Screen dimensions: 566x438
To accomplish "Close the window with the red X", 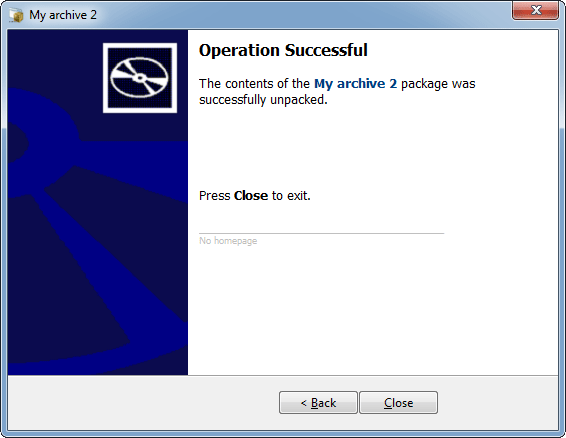I will pyautogui.click(x=536, y=10).
